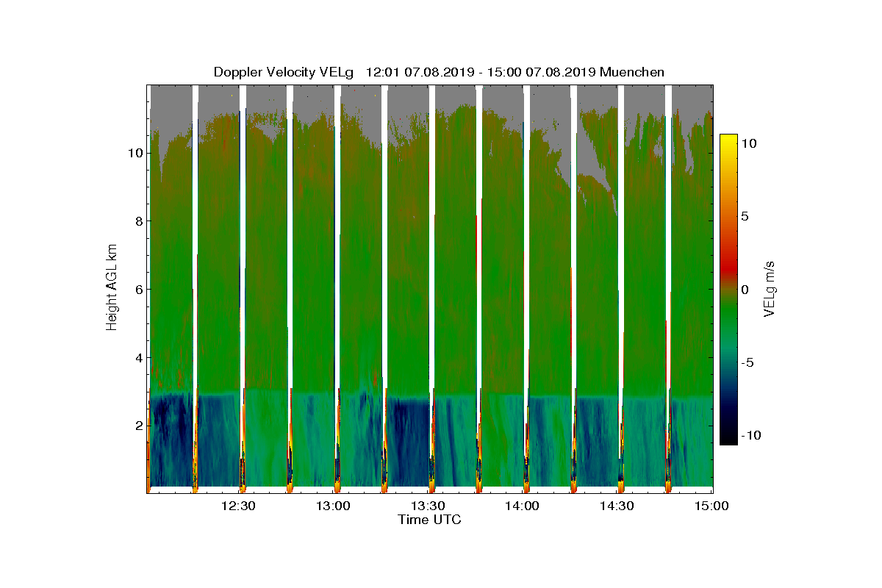This screenshot has height=588, width=882.
Task: Click the 13:30 time tick label
Action: 428,506
